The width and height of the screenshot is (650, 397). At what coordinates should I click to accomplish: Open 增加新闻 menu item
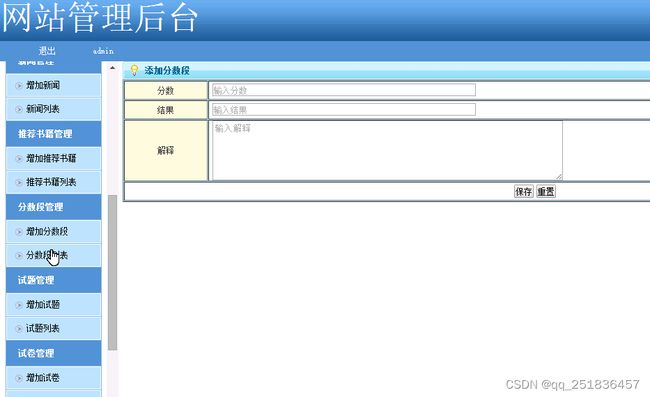point(53,85)
